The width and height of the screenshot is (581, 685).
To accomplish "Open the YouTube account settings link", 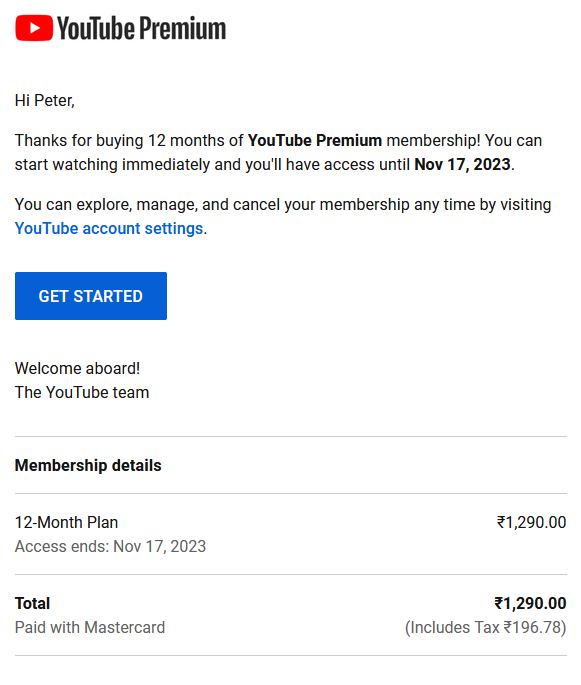I will (x=109, y=228).
